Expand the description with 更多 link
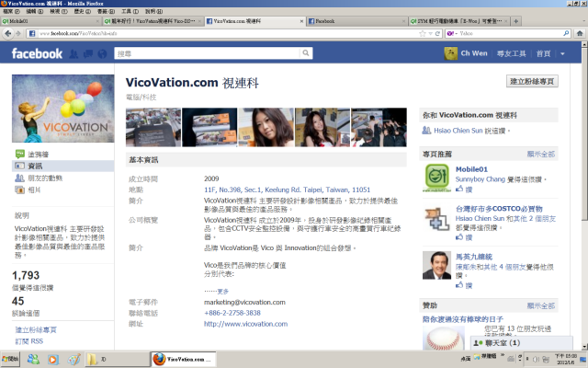This screenshot has width=588, height=368. pyautogui.click(x=222, y=291)
